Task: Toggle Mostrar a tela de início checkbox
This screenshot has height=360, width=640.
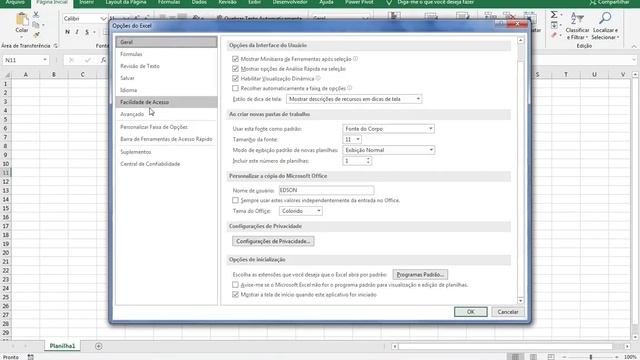Action: coord(235,295)
